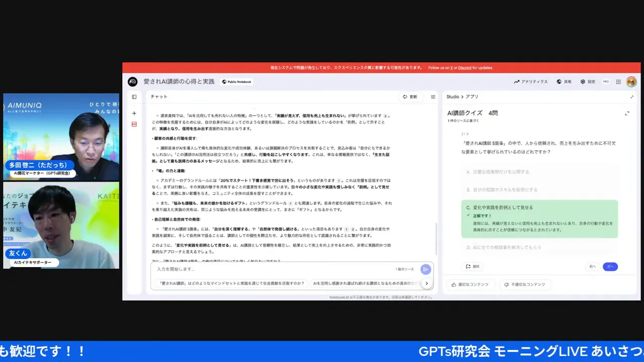Rate quiz as 適切なコンテンツ thumbs up
The height and width of the screenshot is (362, 644).
[470, 285]
